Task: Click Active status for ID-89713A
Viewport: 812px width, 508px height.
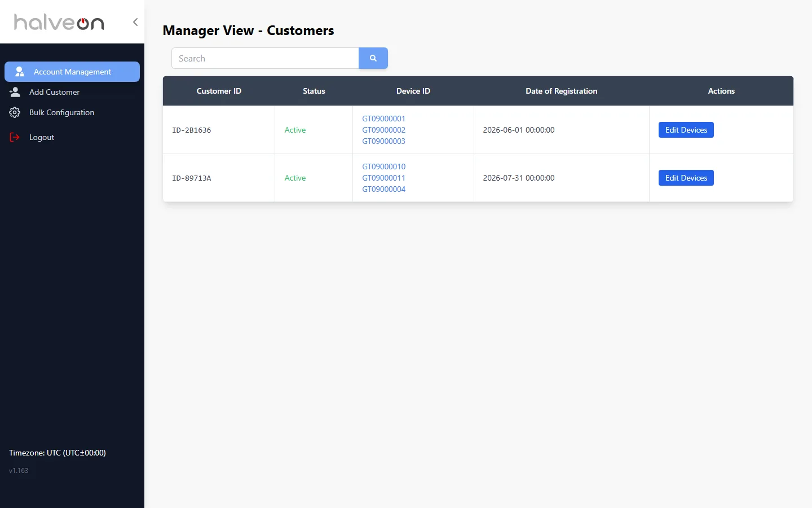Action: [295, 178]
